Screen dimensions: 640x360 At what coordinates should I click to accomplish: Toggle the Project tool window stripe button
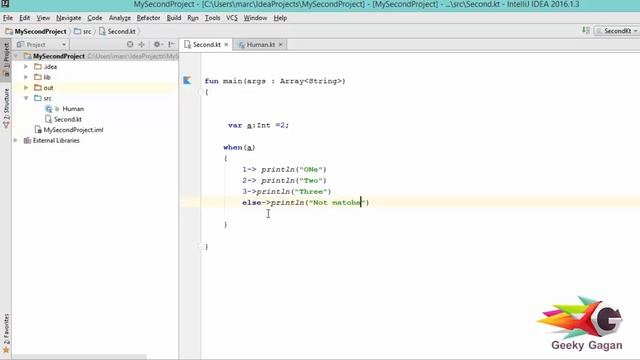pos(6,60)
